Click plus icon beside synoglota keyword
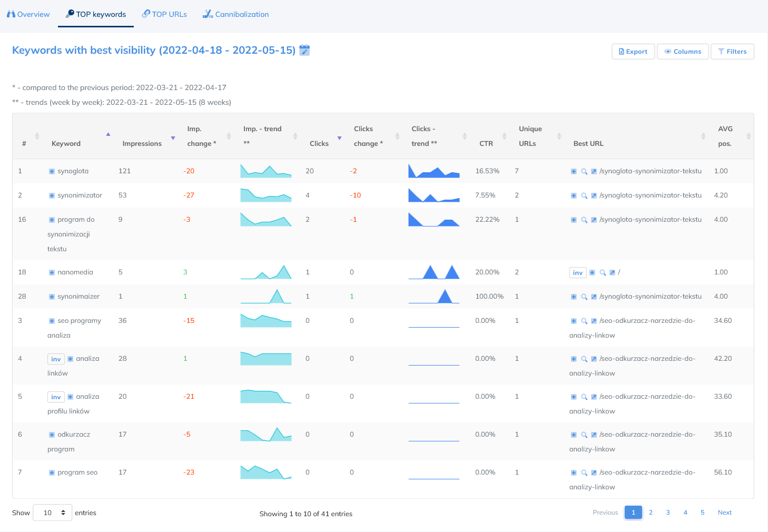Viewport: 768px width, 532px height. [x=52, y=171]
